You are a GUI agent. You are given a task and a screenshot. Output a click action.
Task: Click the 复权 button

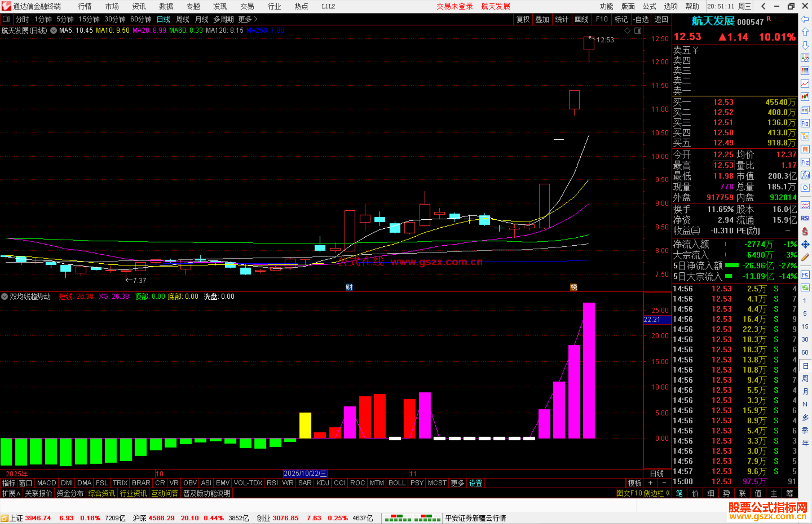tap(523, 19)
